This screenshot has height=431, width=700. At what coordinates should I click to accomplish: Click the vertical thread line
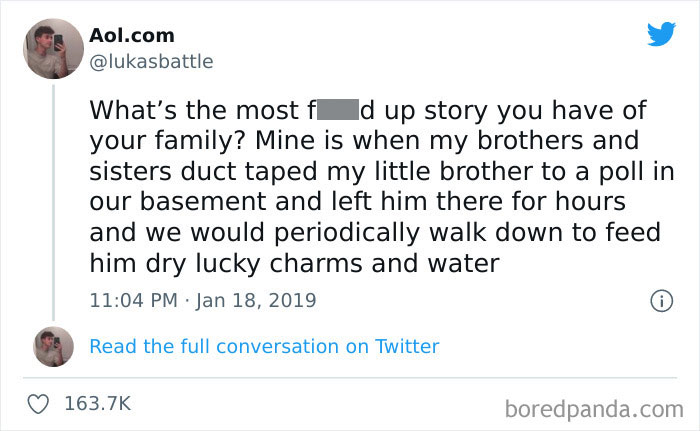[53, 200]
